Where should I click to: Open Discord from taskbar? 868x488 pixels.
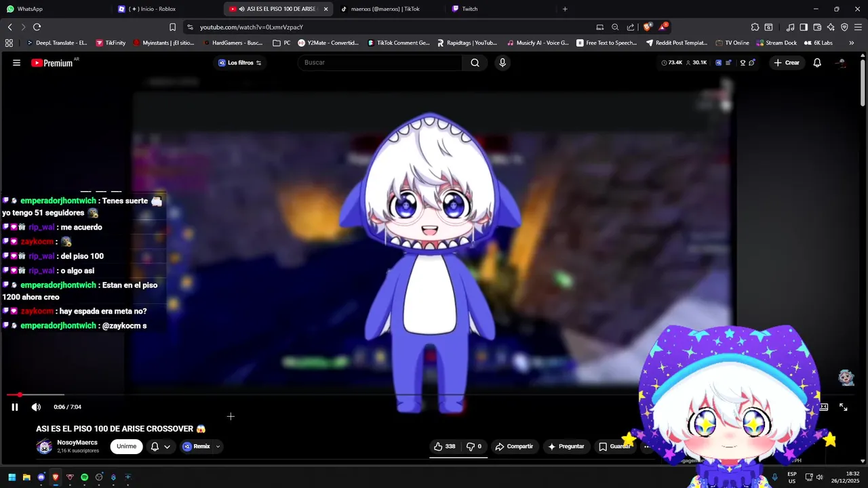[41, 477]
